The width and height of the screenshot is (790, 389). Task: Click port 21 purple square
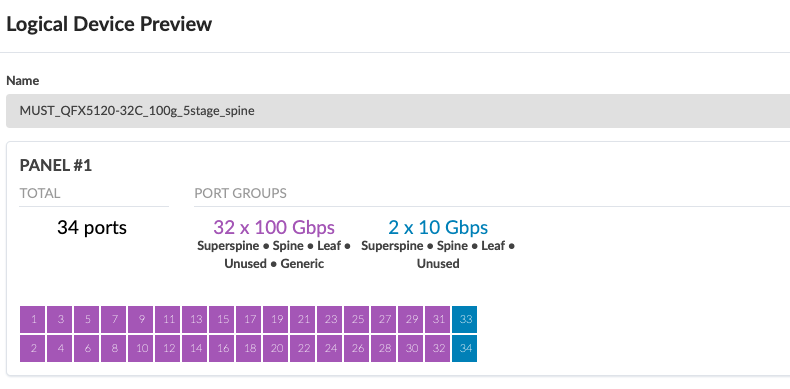click(x=303, y=319)
